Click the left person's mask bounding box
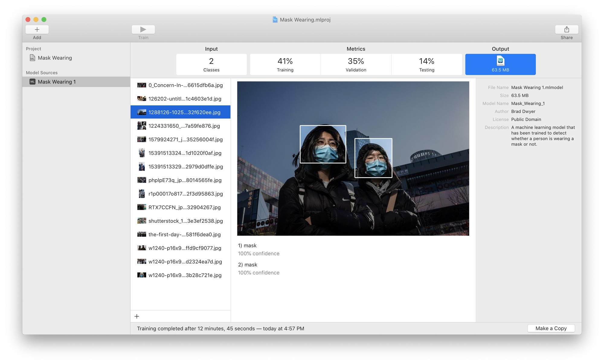604x364 pixels. pyautogui.click(x=323, y=144)
